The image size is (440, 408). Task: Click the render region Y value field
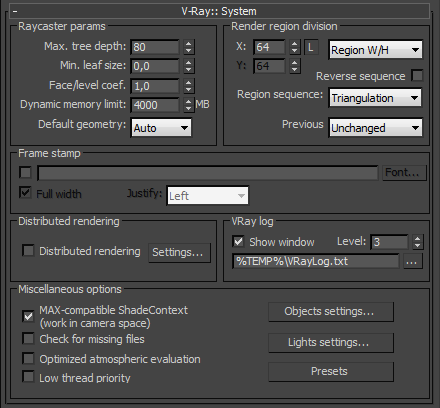click(269, 66)
